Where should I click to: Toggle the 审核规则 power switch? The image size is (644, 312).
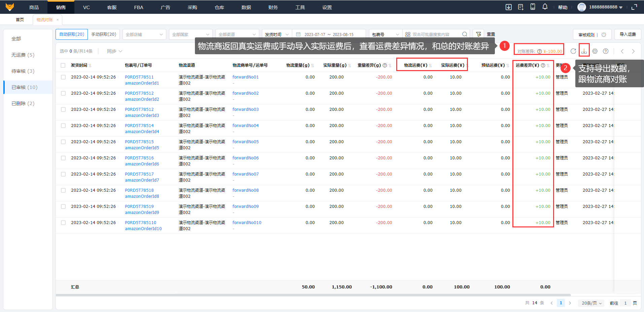(604, 35)
